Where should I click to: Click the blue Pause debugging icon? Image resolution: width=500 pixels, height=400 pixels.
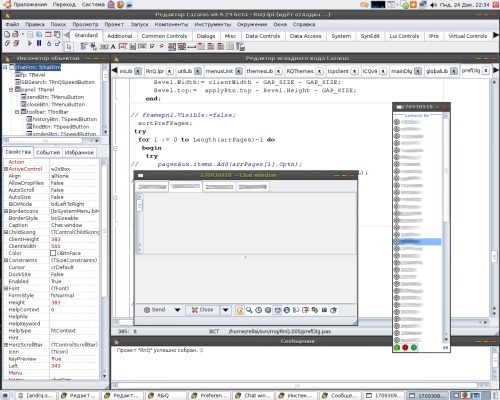pos(39,43)
